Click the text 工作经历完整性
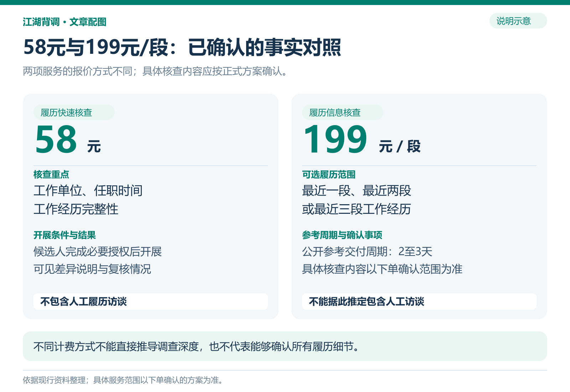 coord(76,209)
